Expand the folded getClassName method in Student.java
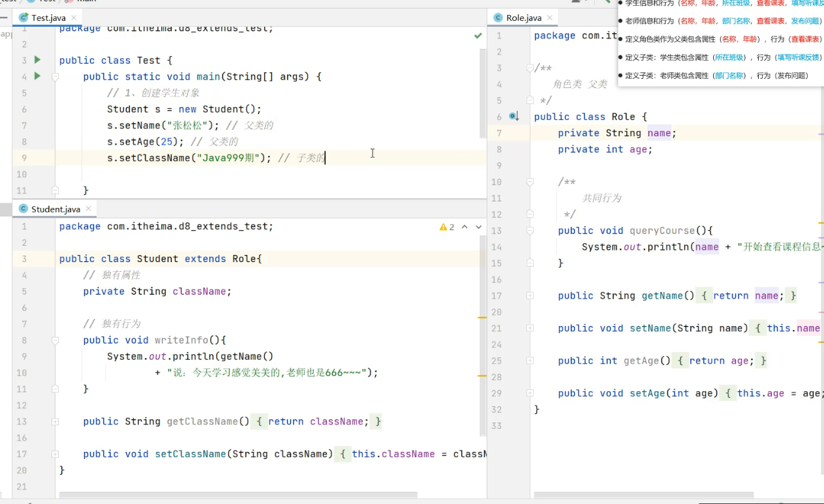Screen dimensions: 824x504 pyautogui.click(x=55, y=422)
